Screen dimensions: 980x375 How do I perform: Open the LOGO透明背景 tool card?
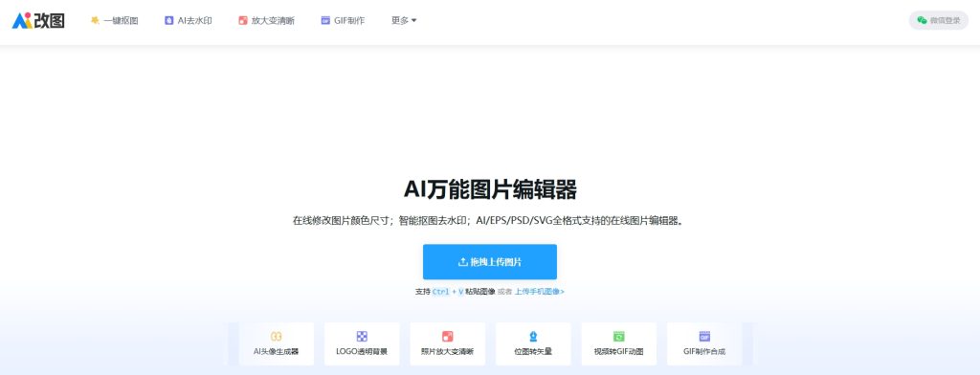point(362,343)
